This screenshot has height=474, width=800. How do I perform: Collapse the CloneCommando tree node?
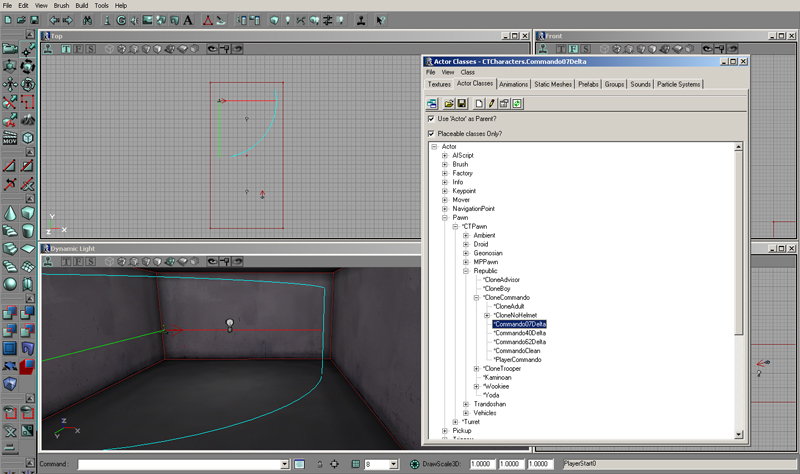pyautogui.click(x=477, y=297)
